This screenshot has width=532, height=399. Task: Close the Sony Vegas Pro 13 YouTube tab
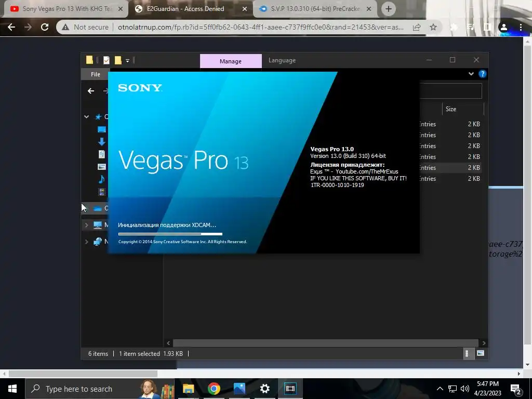click(120, 9)
